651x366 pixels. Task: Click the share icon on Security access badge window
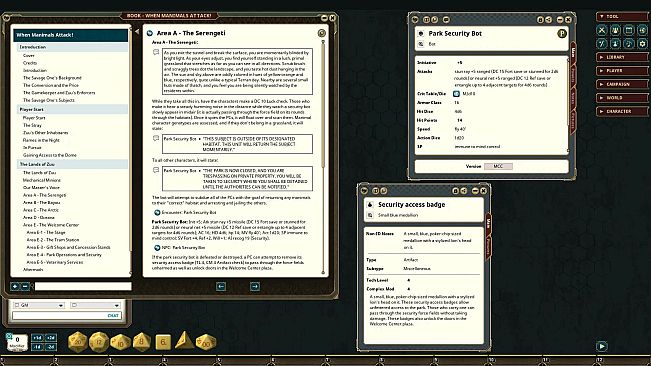[x=463, y=190]
